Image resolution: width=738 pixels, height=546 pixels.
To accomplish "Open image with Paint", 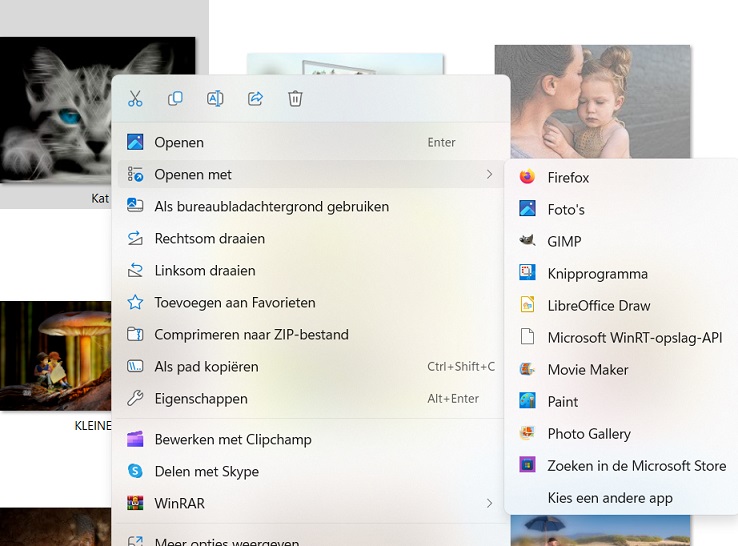I will pyautogui.click(x=563, y=402).
